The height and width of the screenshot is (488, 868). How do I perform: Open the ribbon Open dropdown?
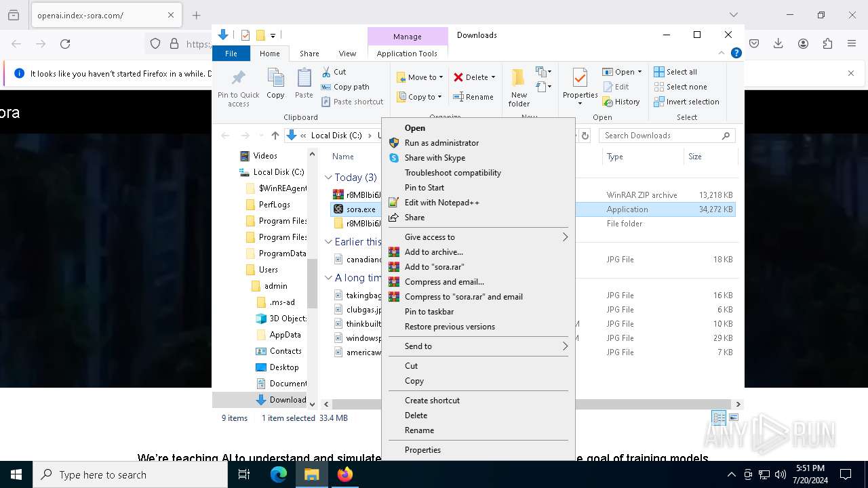tap(622, 72)
